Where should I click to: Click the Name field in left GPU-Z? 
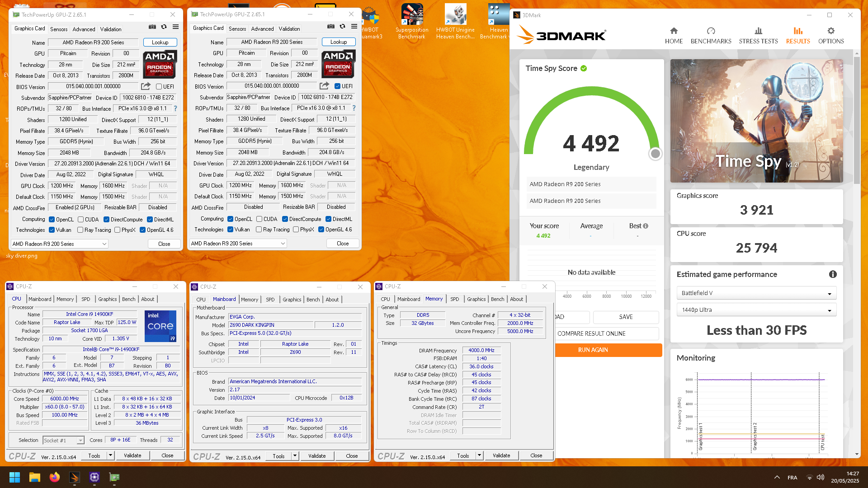[x=93, y=42]
